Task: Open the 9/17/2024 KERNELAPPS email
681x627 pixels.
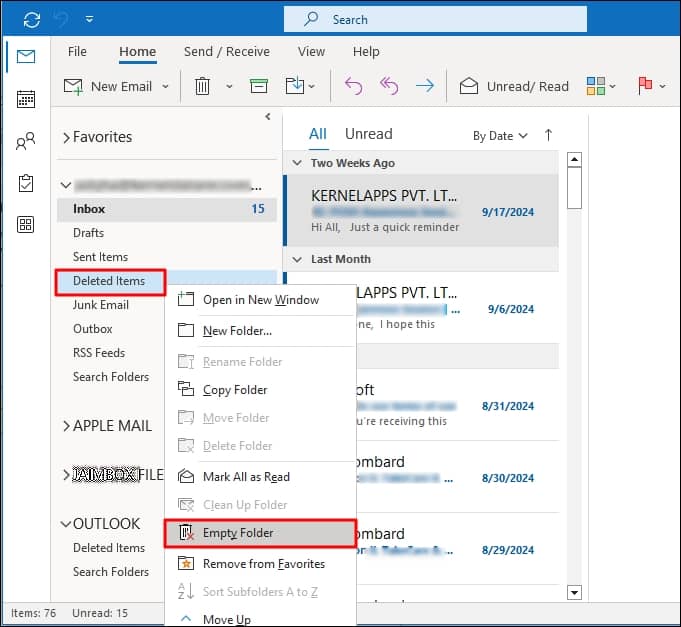Action: point(422,211)
